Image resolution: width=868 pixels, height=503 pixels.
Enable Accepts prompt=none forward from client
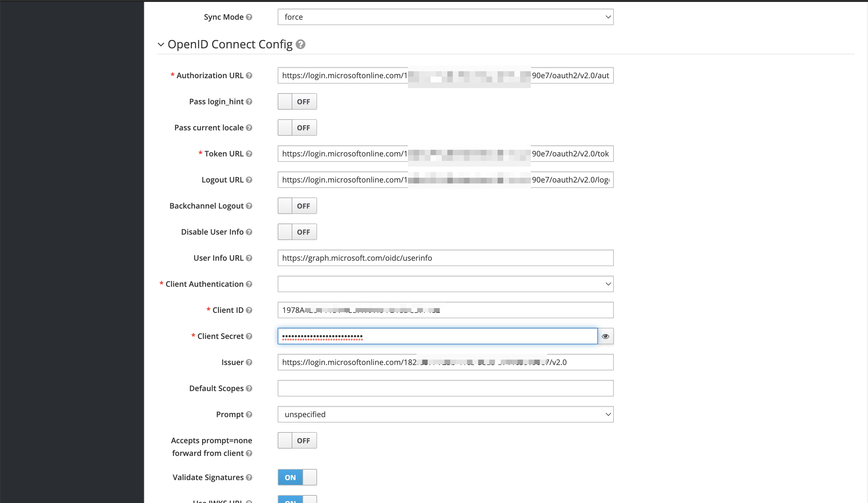[x=297, y=441]
